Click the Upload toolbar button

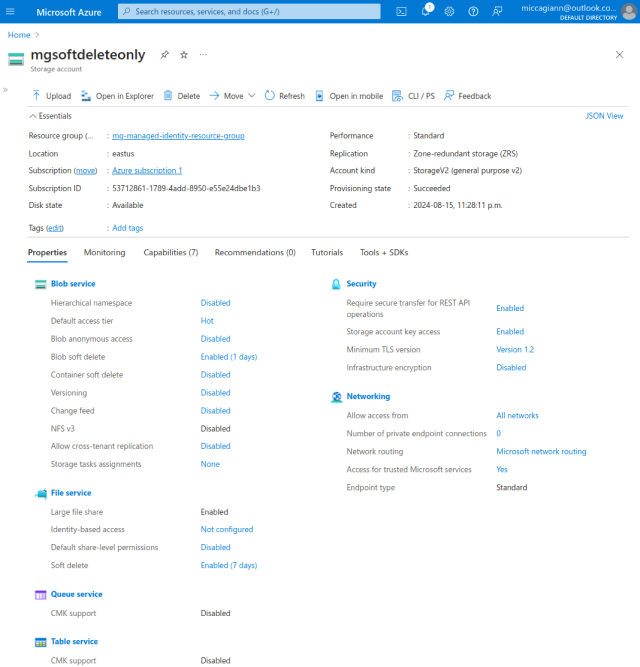(x=51, y=96)
